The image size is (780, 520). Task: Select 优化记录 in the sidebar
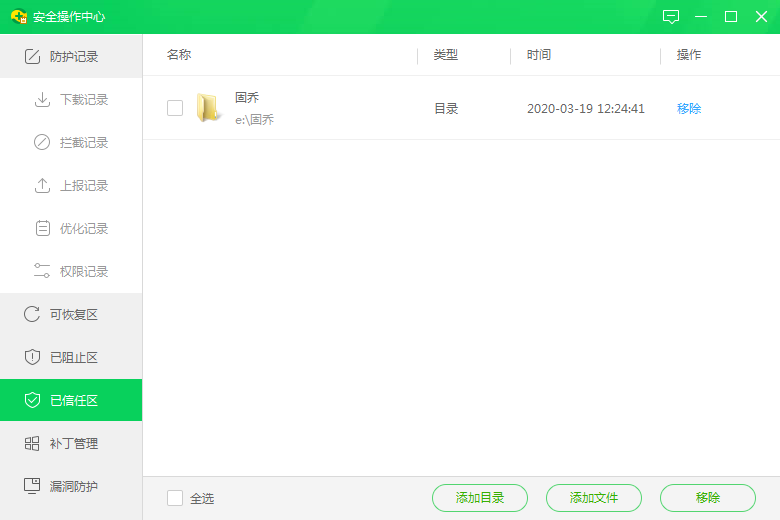click(x=71, y=228)
